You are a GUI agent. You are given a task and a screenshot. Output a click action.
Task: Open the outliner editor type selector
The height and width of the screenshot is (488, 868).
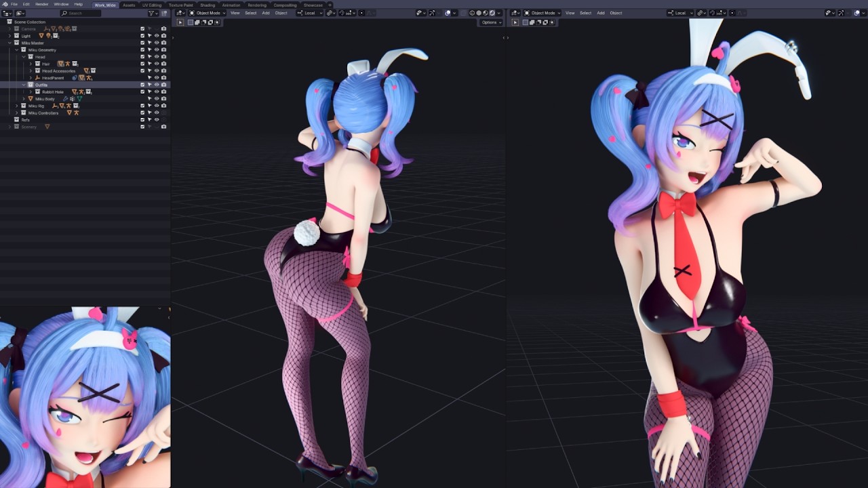click(x=7, y=13)
